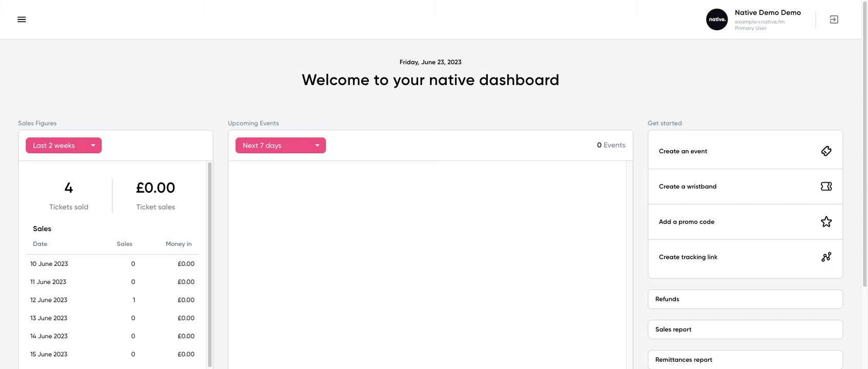Open the Next 7 days dropdown
The height and width of the screenshot is (369, 868).
(280, 146)
